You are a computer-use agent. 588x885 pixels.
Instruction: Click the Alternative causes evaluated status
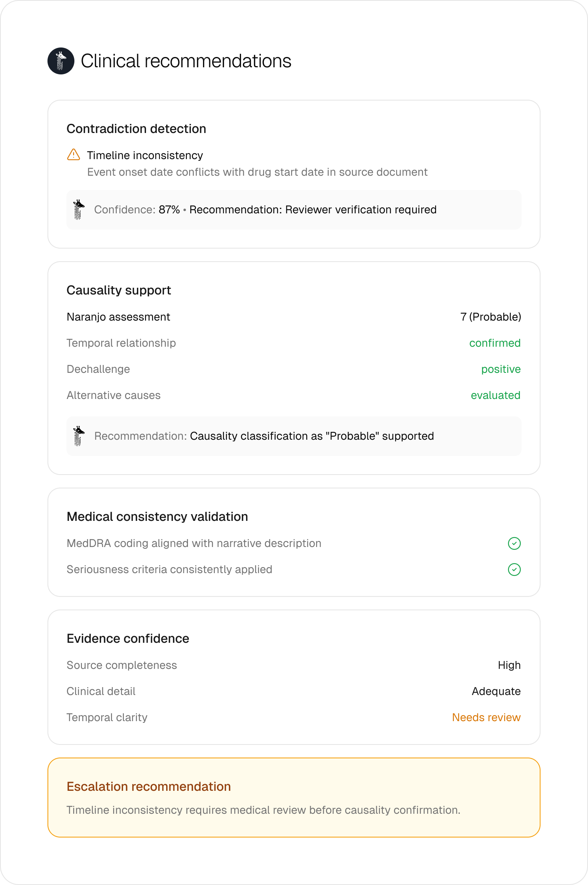tap(495, 395)
